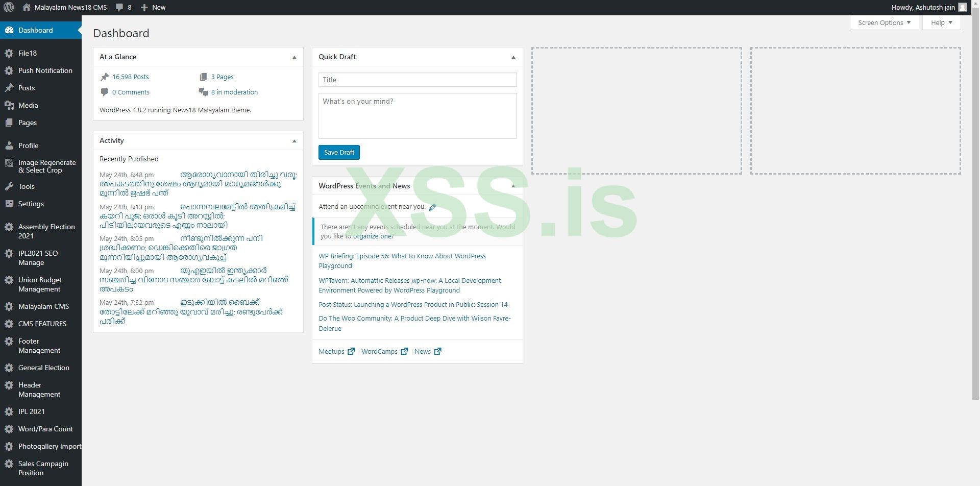The image size is (980, 486).
Task: Collapse the WordPress Events and News panel
Action: click(513, 186)
